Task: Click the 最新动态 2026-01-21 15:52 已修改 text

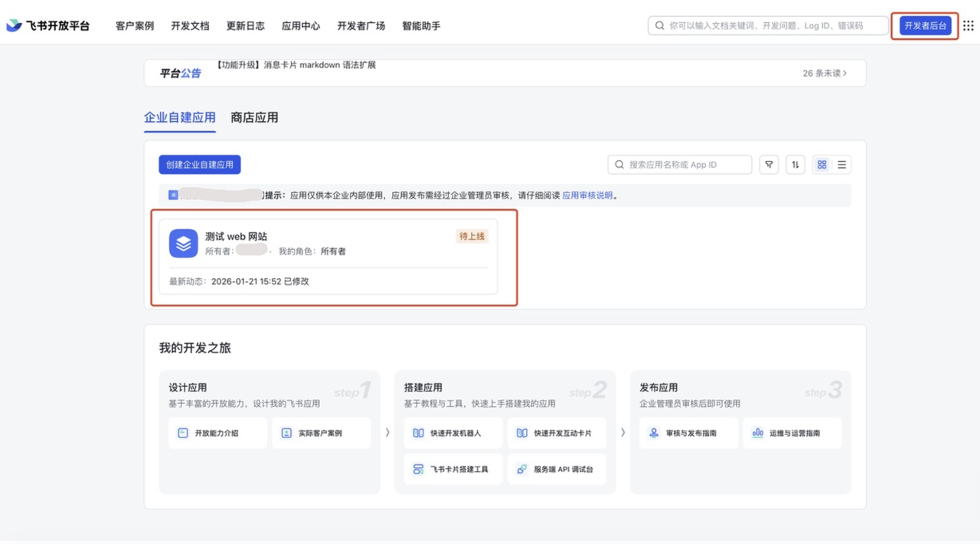Action: pyautogui.click(x=239, y=281)
